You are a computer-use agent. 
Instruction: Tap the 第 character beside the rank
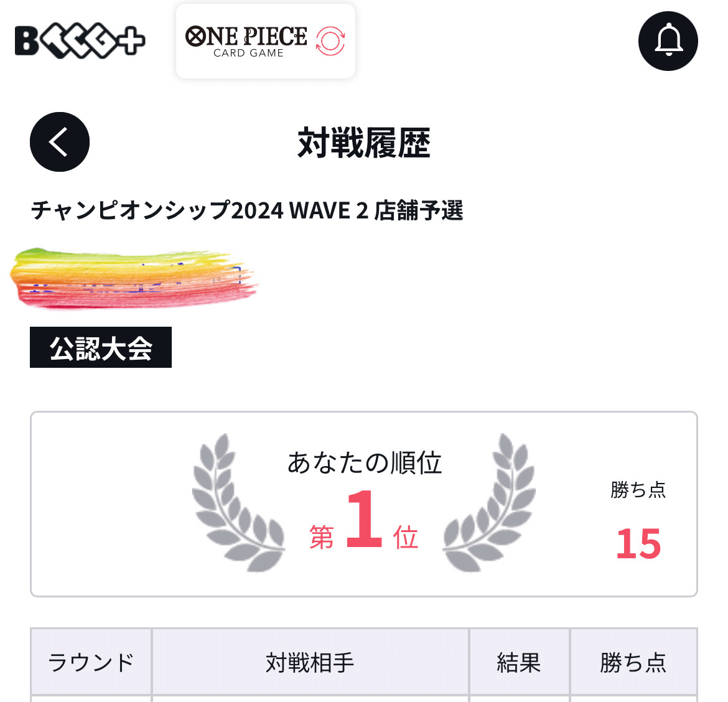[322, 537]
